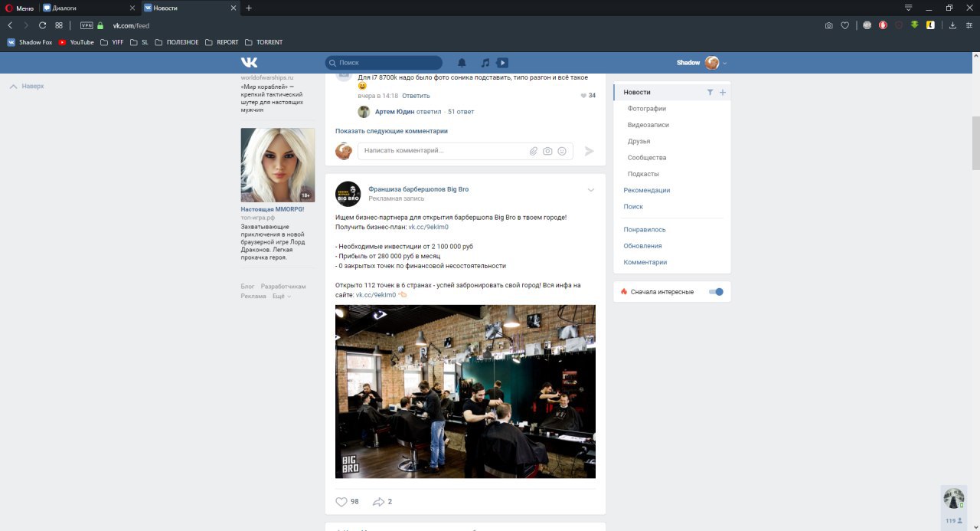Click Ответить under the comment
The image size is (980, 531).
416,96
